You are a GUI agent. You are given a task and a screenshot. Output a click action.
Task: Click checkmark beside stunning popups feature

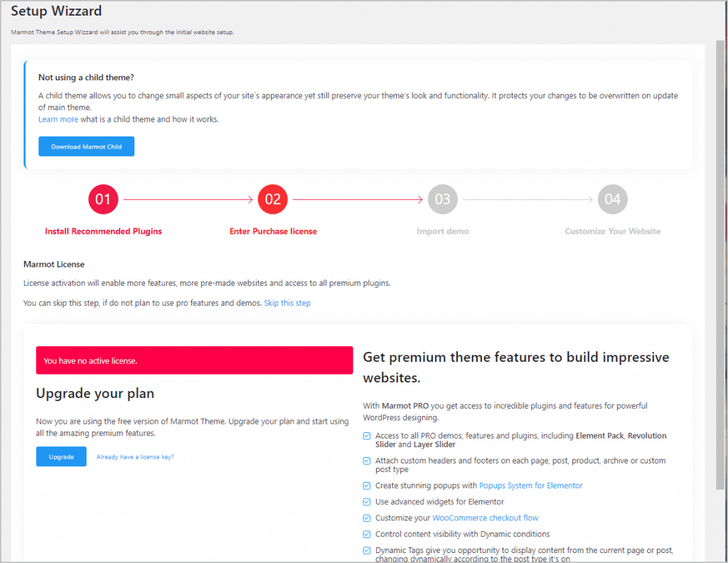point(367,486)
